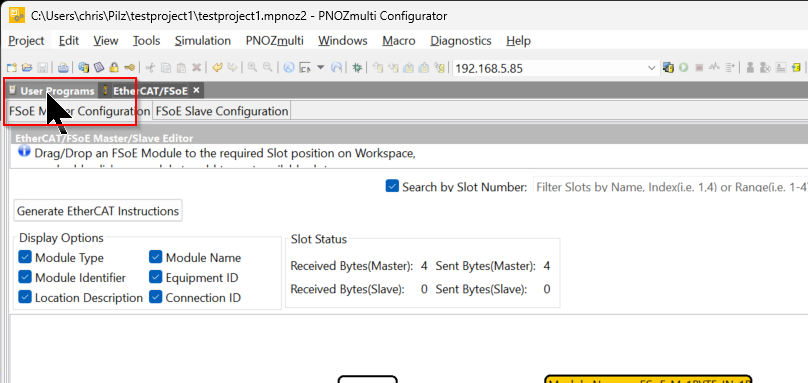Click the Cut scissors icon
This screenshot has width=808, height=383.
(150, 68)
